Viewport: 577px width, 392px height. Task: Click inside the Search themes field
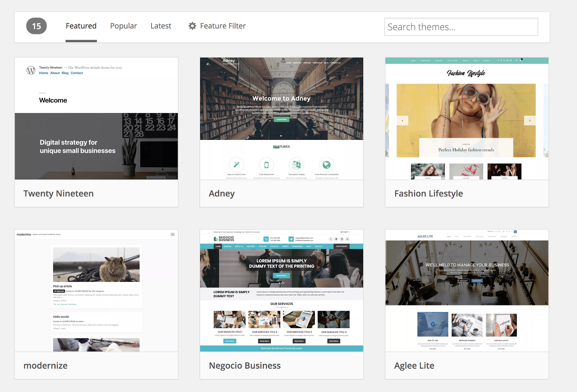461,27
